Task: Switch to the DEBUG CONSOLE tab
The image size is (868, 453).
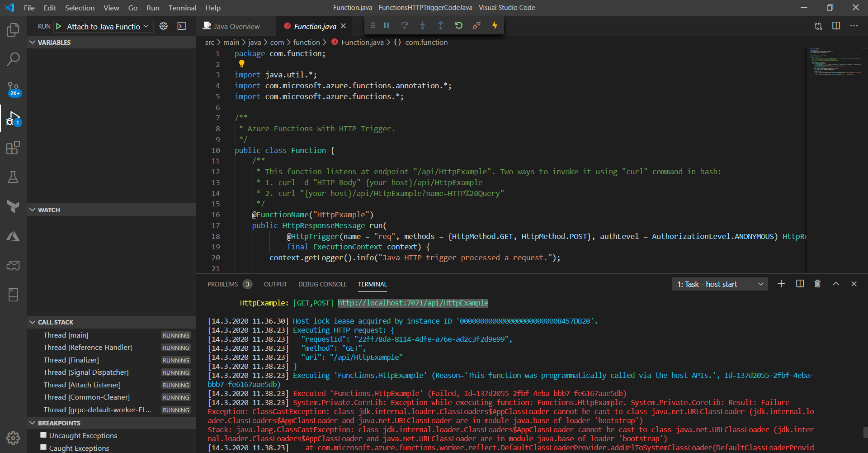Action: coord(322,284)
